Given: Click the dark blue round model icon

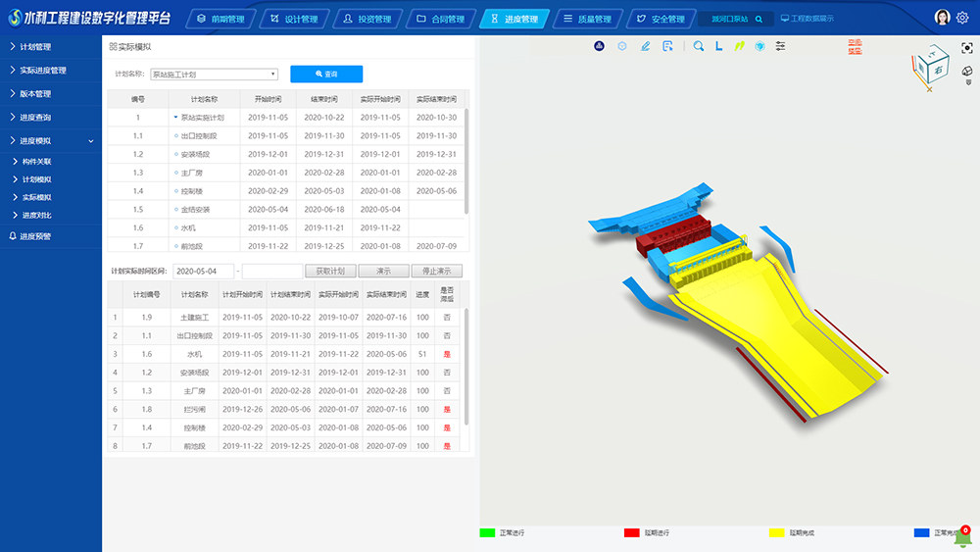Looking at the screenshot, I should pyautogui.click(x=600, y=46).
